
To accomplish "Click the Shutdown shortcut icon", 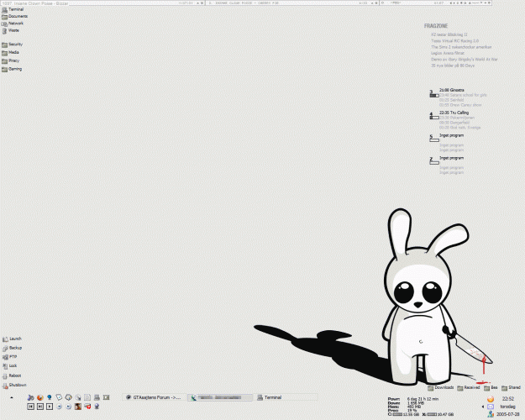I will click(x=5, y=385).
